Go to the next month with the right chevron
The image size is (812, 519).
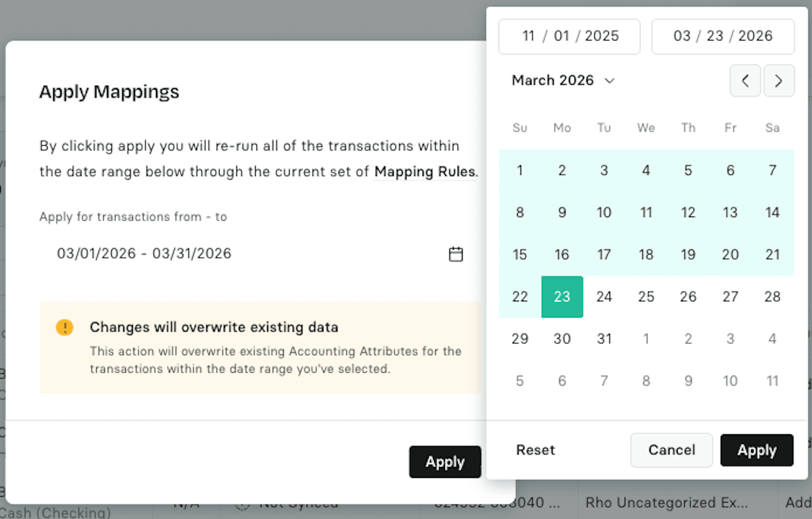point(779,81)
